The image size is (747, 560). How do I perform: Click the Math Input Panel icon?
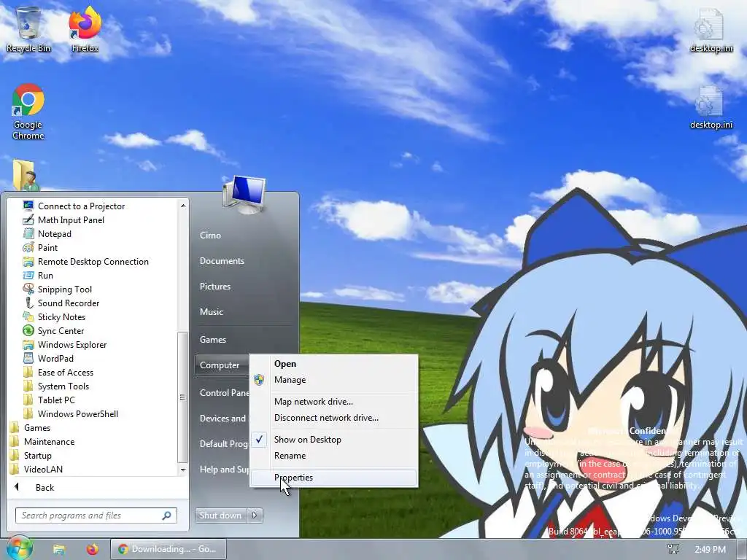(28, 219)
